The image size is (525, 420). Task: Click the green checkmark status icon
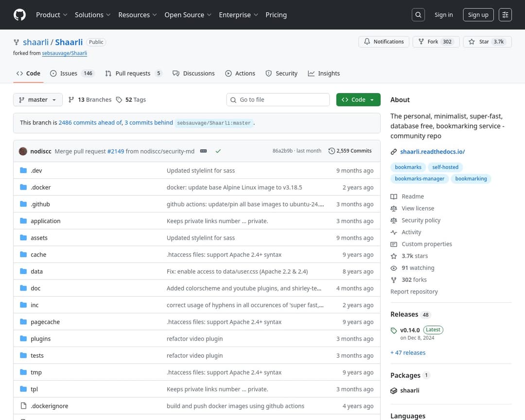coord(218,151)
